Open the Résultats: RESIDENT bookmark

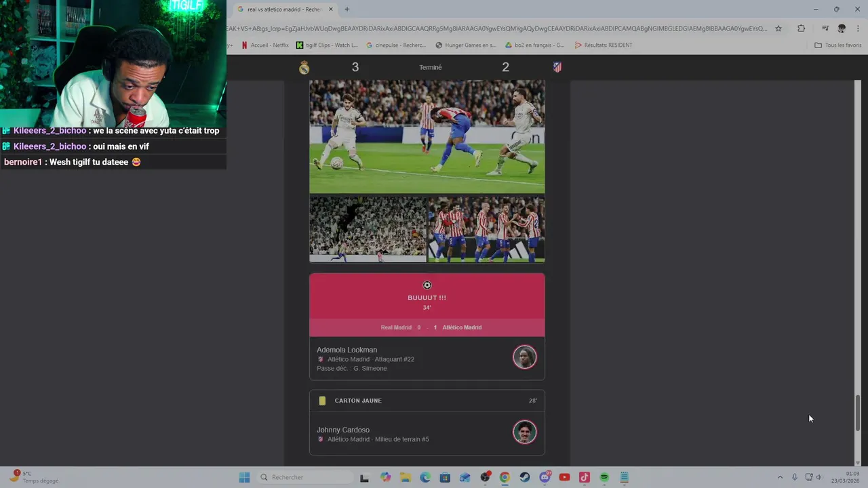[604, 45]
